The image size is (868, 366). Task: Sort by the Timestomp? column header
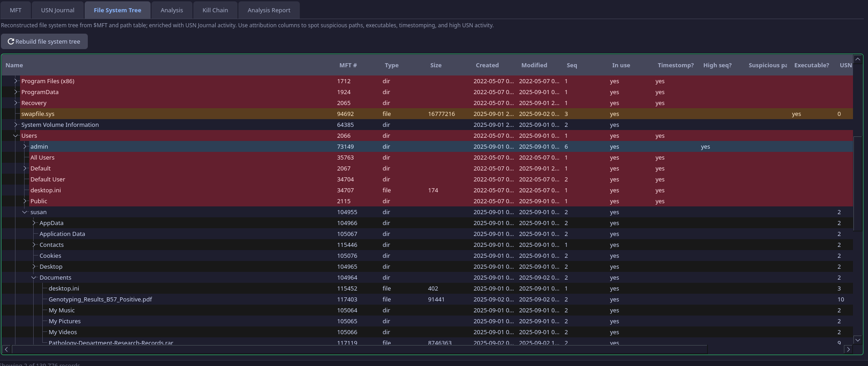pyautogui.click(x=675, y=65)
